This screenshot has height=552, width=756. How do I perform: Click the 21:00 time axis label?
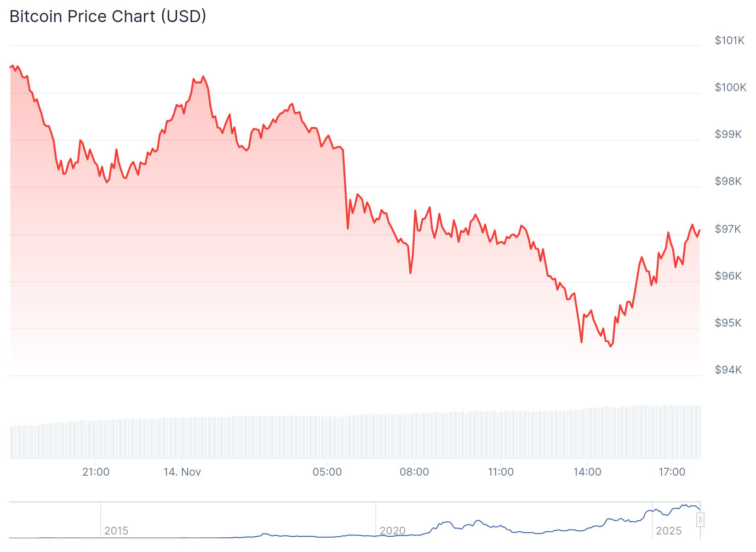coord(96,472)
